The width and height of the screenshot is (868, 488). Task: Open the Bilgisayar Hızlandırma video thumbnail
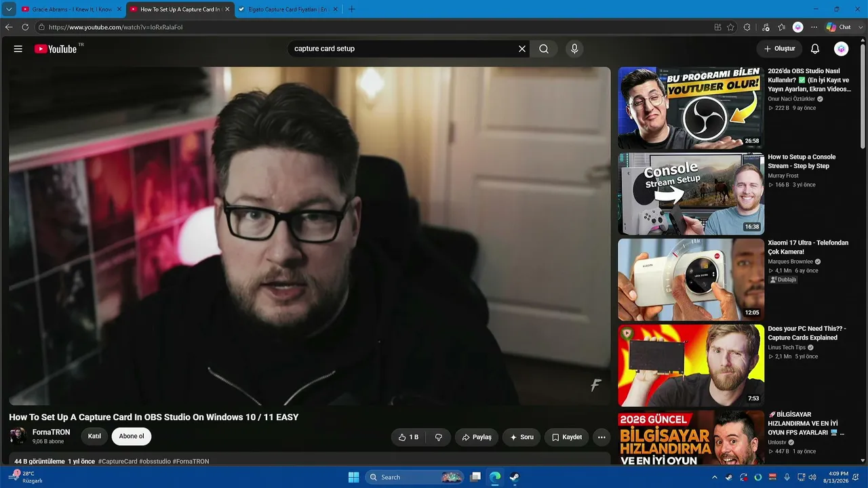click(x=691, y=438)
